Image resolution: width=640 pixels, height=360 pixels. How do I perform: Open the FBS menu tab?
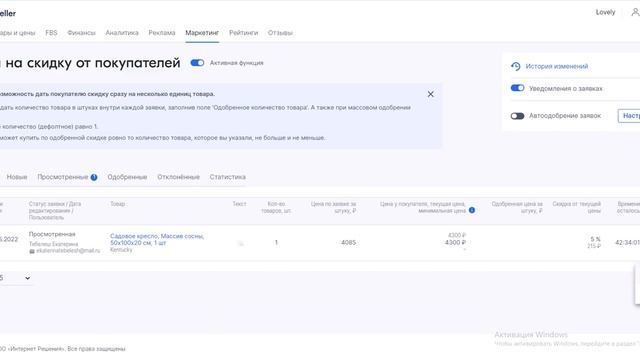point(51,33)
